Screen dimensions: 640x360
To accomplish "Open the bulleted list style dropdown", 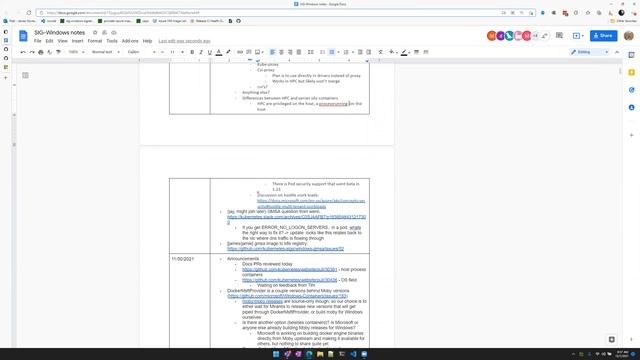I will pyautogui.click(x=338, y=52).
